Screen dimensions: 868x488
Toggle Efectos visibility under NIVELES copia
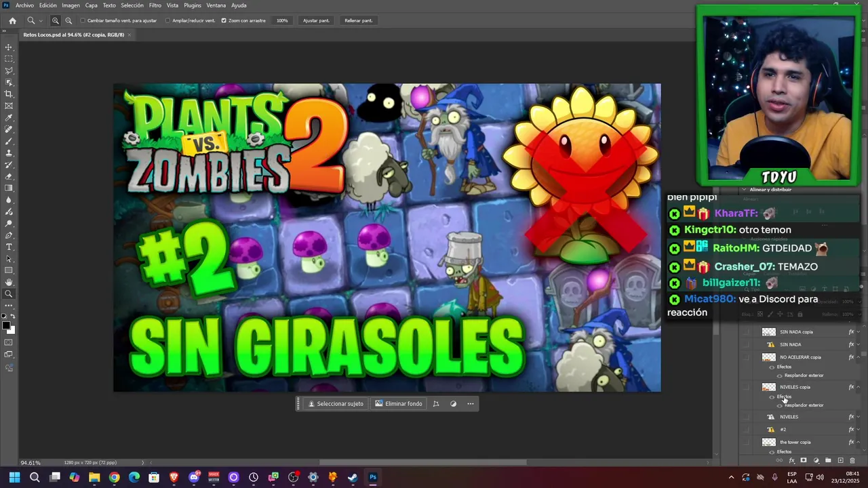point(772,396)
